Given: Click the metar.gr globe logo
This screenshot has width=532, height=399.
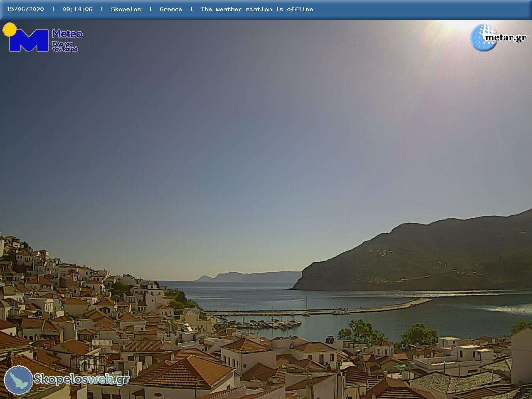Looking at the screenshot, I should click(x=484, y=37).
